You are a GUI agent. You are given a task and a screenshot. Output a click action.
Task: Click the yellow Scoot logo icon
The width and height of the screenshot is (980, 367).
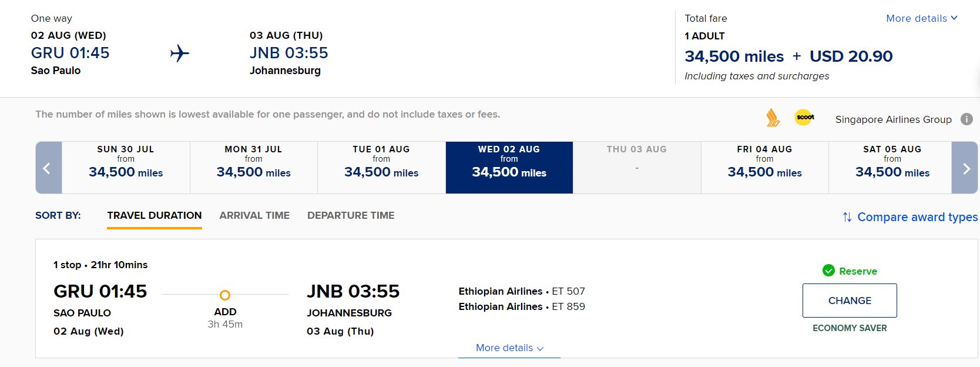coord(805,118)
